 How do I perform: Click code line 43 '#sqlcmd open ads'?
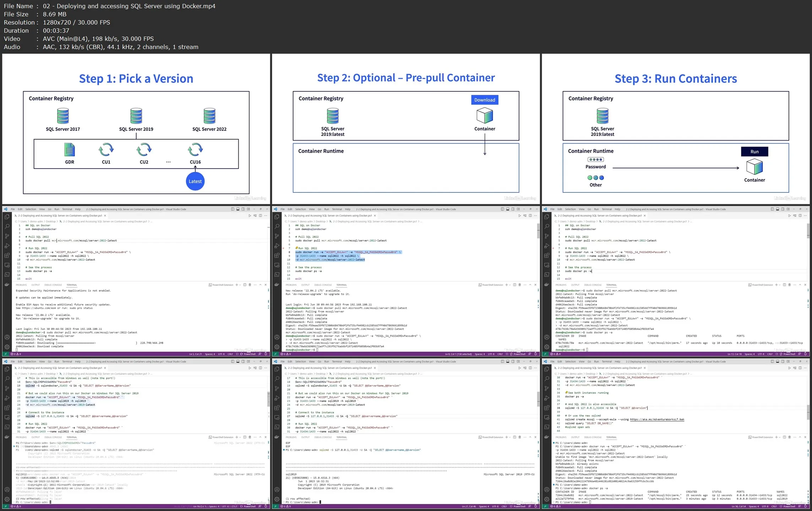pos(577,427)
